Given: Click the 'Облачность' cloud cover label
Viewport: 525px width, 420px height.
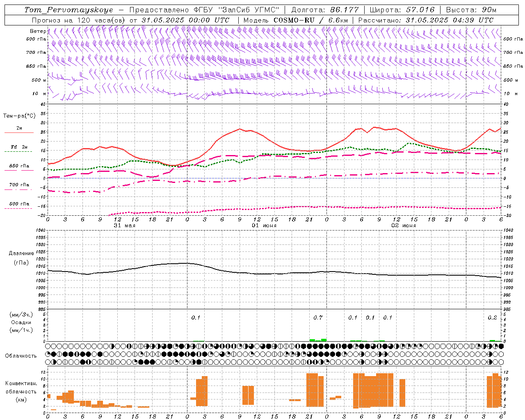Looking at the screenshot, I should pos(21,356).
